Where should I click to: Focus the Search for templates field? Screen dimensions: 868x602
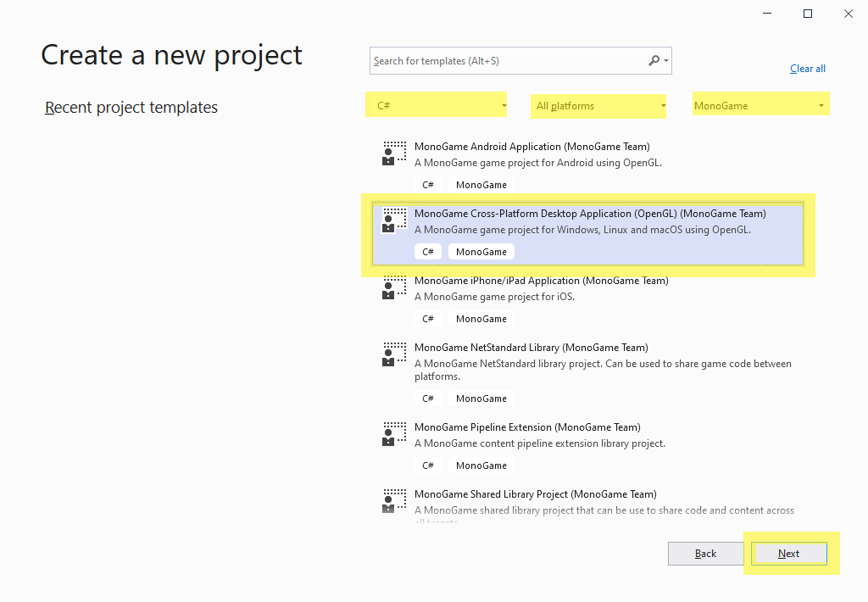(507, 61)
